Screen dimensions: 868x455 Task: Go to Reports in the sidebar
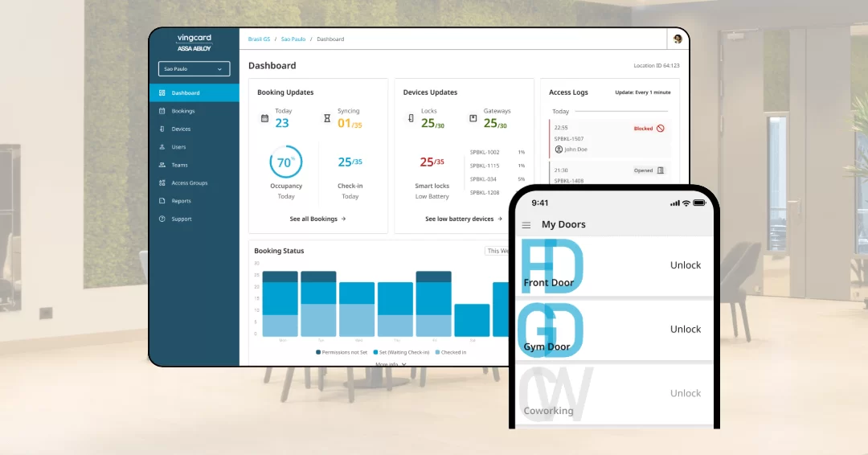click(181, 201)
